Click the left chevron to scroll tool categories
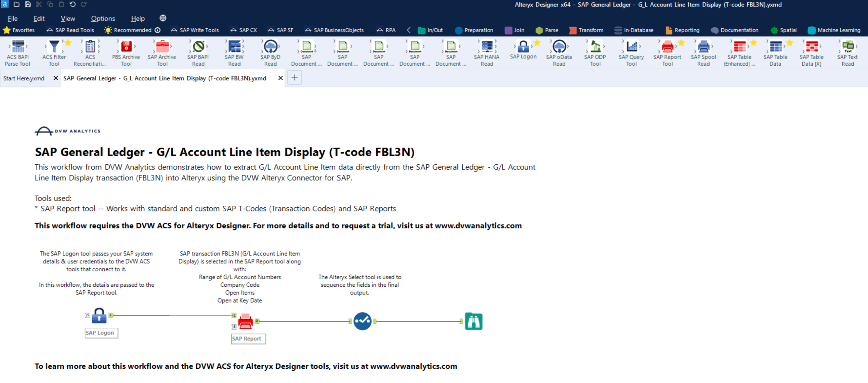This screenshot has width=868, height=383. (x=408, y=30)
